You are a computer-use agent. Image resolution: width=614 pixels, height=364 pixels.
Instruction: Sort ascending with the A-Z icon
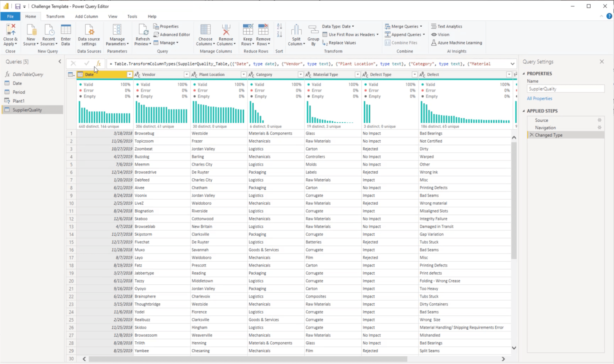point(280,26)
